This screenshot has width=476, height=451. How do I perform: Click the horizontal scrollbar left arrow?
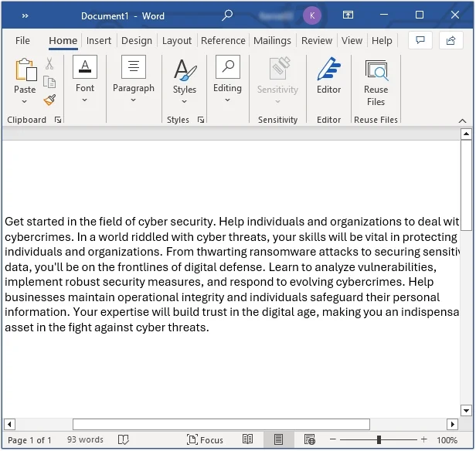click(x=9, y=424)
